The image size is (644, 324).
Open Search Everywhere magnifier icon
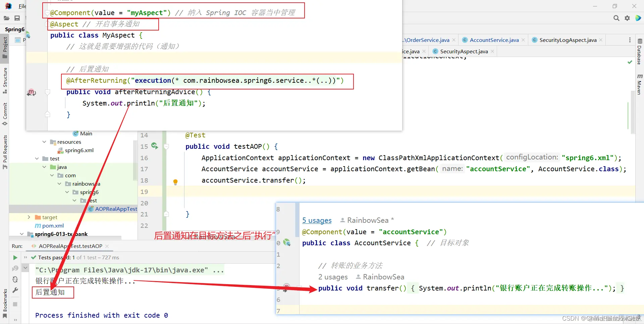(616, 18)
